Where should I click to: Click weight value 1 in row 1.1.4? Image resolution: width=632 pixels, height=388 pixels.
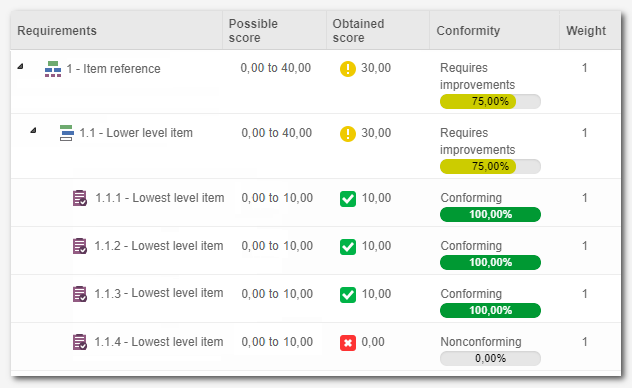click(584, 342)
